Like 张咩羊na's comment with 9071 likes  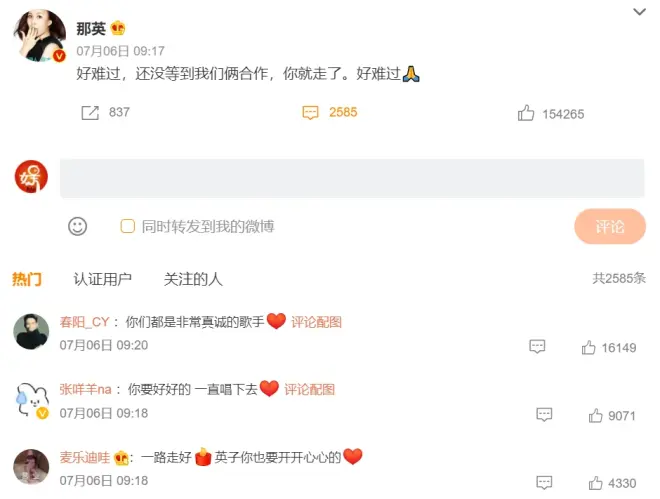[x=595, y=415]
